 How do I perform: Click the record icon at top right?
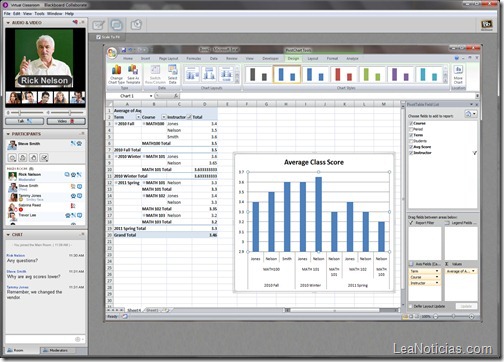click(x=487, y=24)
